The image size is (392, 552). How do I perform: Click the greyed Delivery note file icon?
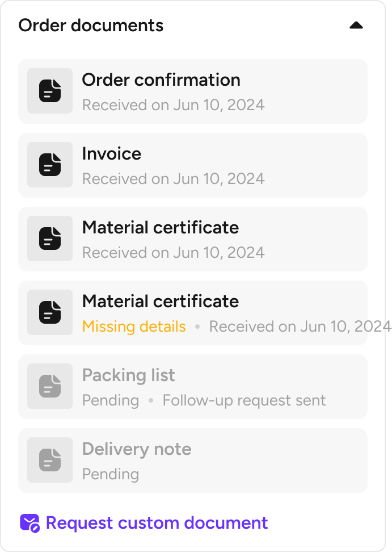[x=50, y=460]
